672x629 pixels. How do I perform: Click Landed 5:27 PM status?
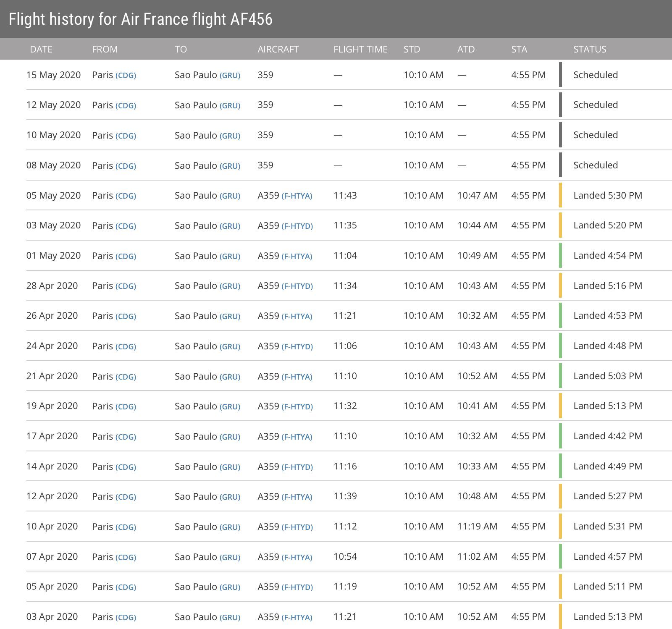[608, 496]
